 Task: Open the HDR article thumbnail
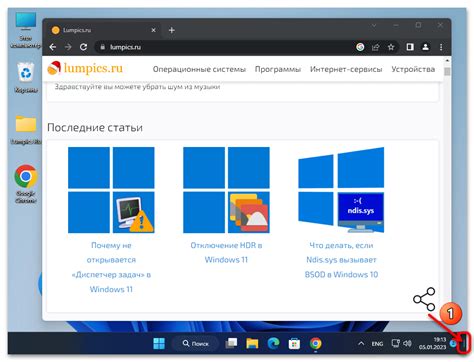click(x=226, y=190)
